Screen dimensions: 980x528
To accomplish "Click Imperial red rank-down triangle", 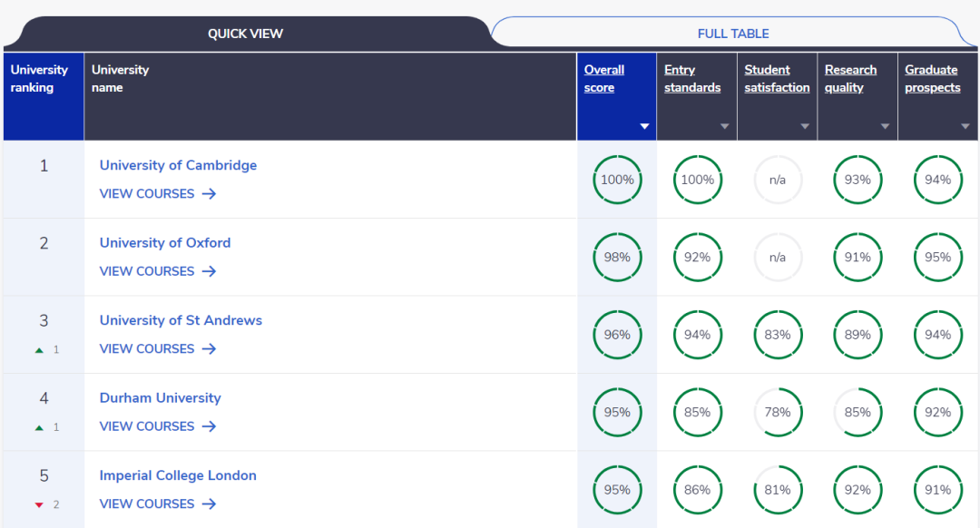I will tap(39, 505).
